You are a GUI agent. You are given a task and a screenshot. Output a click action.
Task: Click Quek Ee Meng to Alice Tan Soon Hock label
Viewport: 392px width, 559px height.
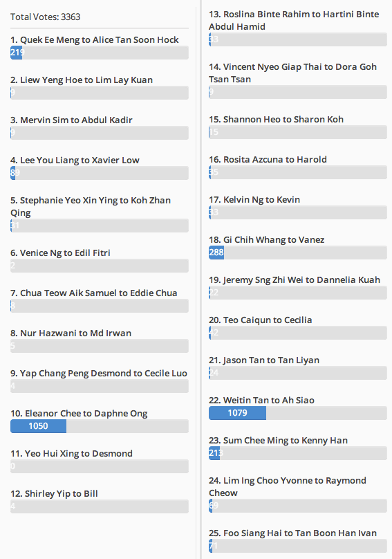point(95,40)
